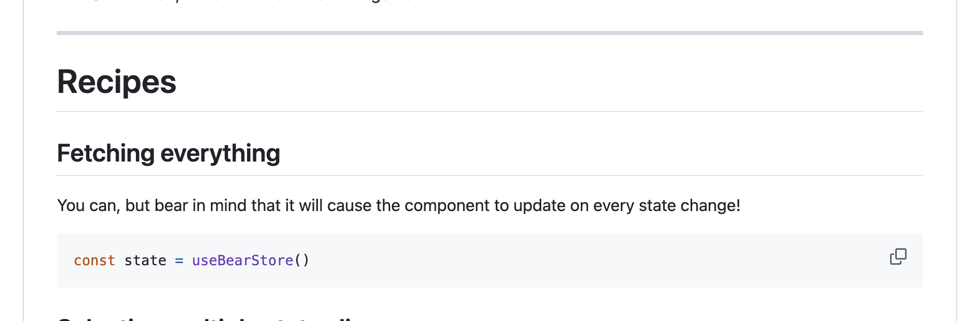
Task: Click empty area inside the code block
Action: (x=569, y=261)
